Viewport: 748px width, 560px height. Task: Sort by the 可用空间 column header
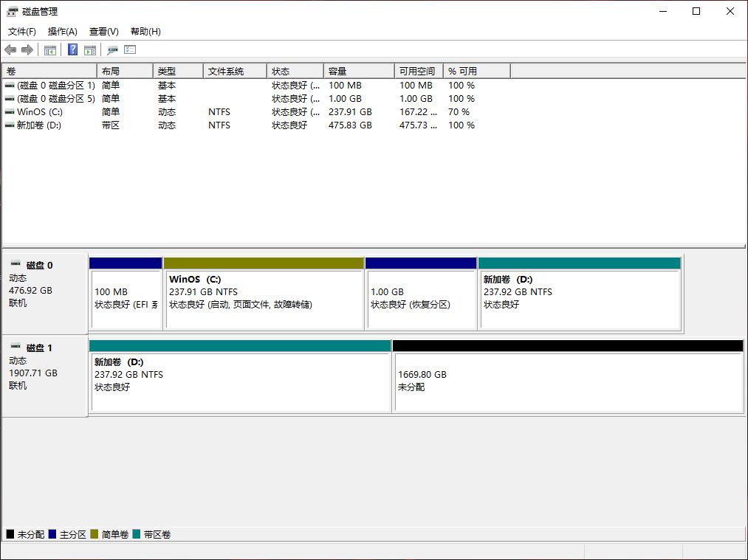click(x=419, y=71)
